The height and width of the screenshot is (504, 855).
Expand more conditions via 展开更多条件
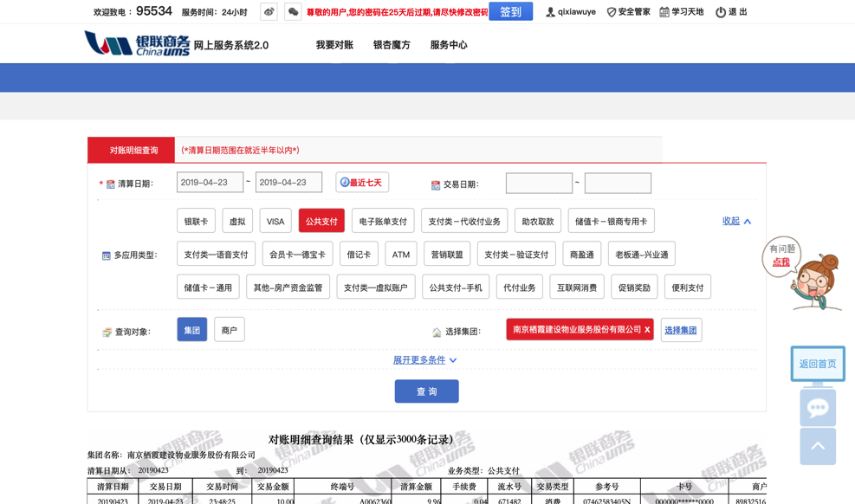pyautogui.click(x=424, y=360)
